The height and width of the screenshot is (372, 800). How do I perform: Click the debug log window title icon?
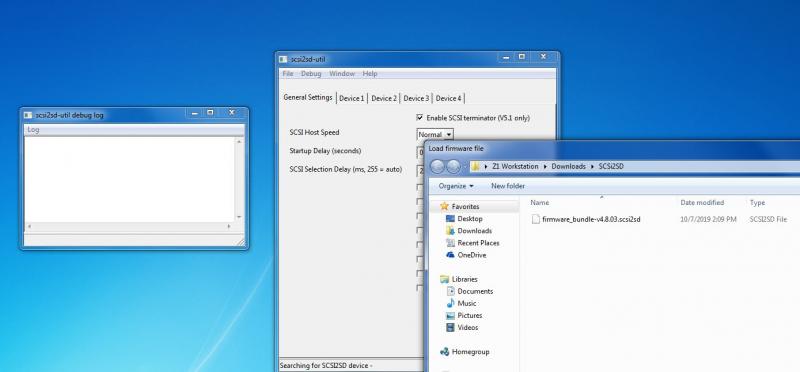coord(28,115)
